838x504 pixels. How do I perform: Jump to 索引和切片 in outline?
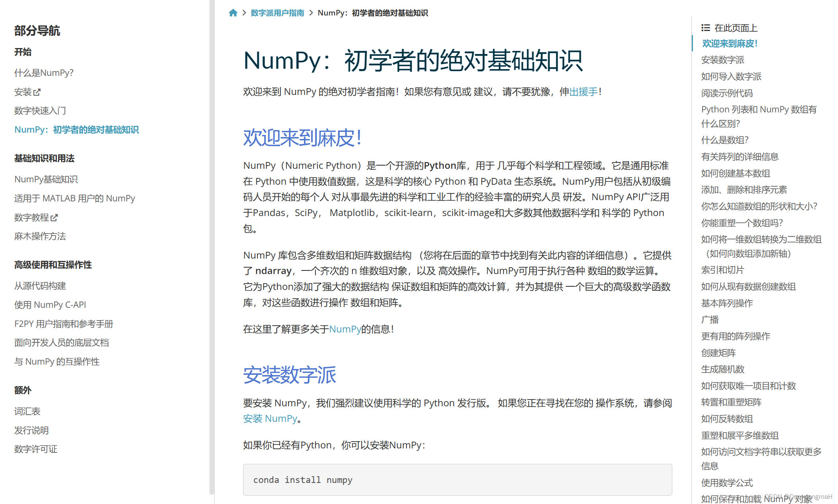coord(723,270)
